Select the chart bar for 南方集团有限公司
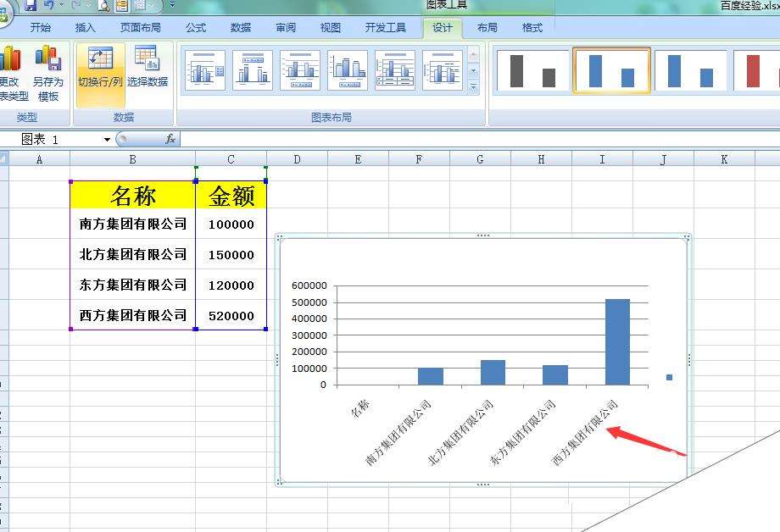This screenshot has height=532, width=780. coord(431,376)
